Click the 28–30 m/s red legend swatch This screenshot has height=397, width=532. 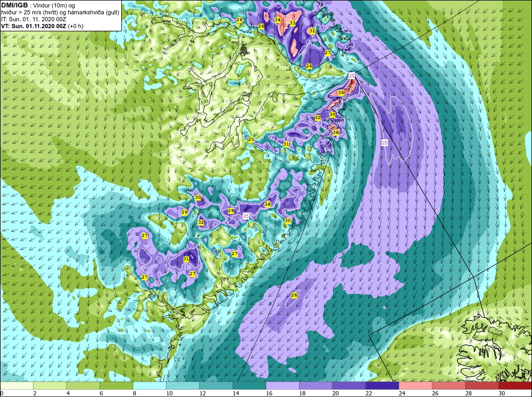pos(482,386)
